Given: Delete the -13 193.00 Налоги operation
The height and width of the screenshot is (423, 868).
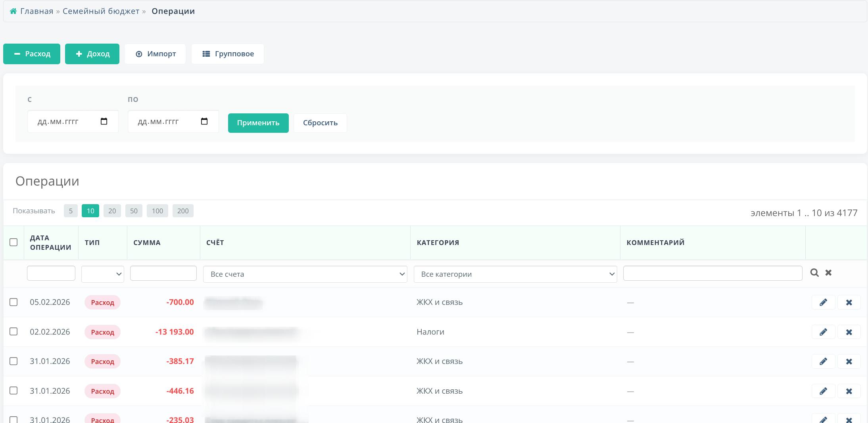Looking at the screenshot, I should 849,332.
